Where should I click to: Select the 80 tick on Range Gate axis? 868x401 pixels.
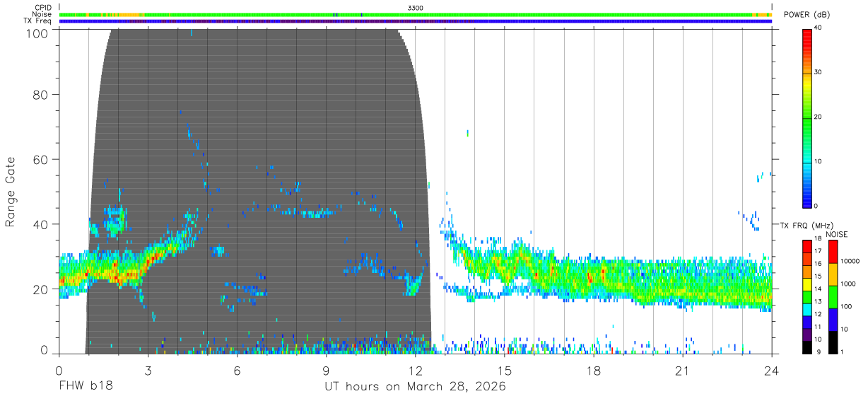(x=41, y=95)
